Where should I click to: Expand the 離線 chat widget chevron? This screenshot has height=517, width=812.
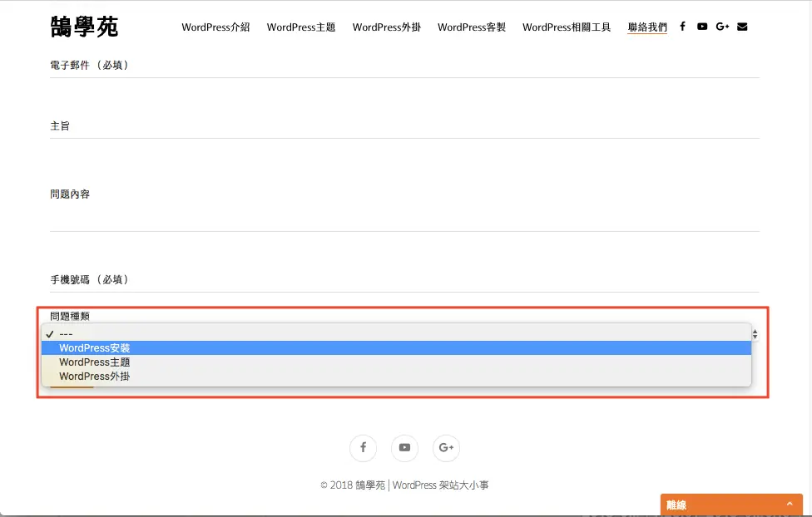click(790, 504)
